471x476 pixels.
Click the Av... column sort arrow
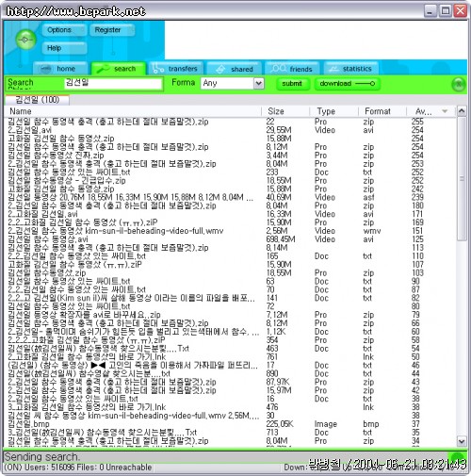[x=445, y=111]
